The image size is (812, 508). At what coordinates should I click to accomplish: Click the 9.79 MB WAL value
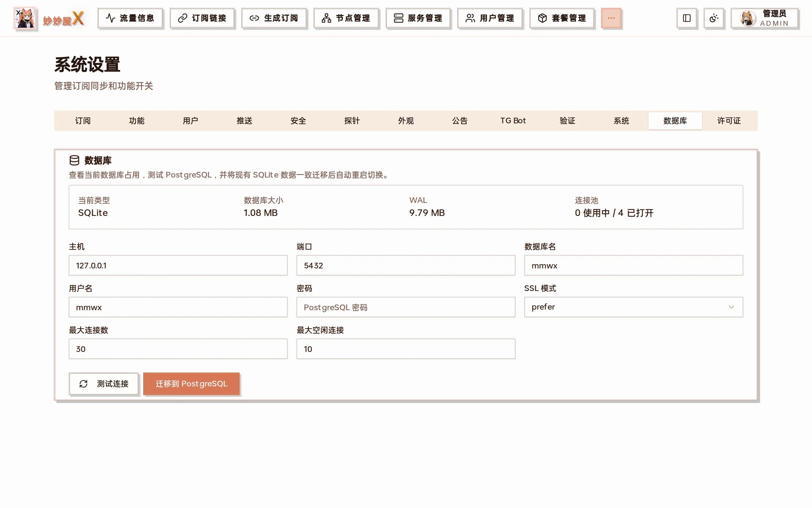427,213
